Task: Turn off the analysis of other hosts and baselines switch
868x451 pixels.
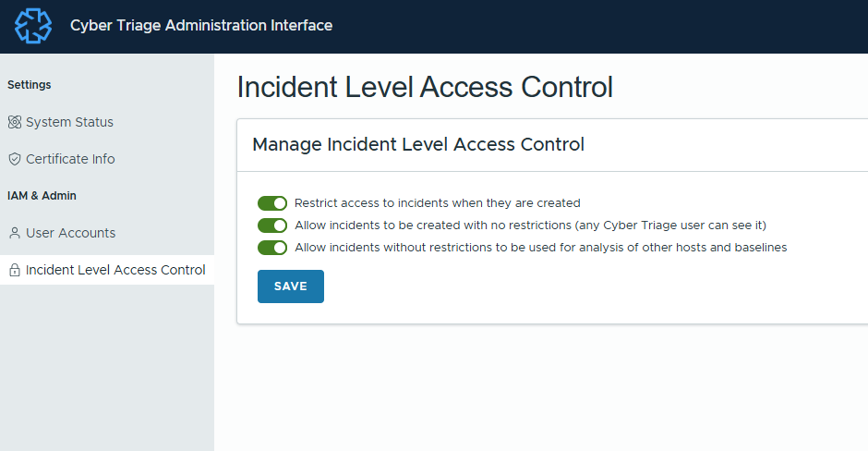Action: tap(272, 248)
